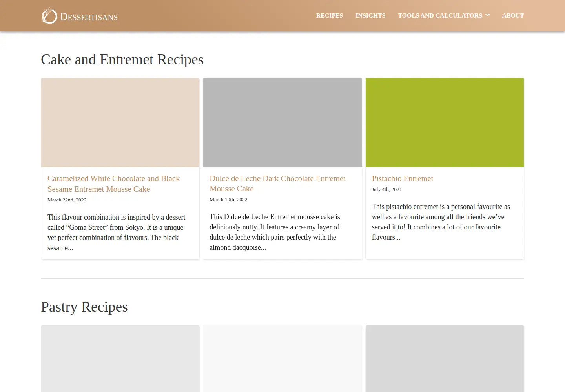This screenshot has width=565, height=392.
Task: Open the Tools and Calculators menu
Action: 440,16
